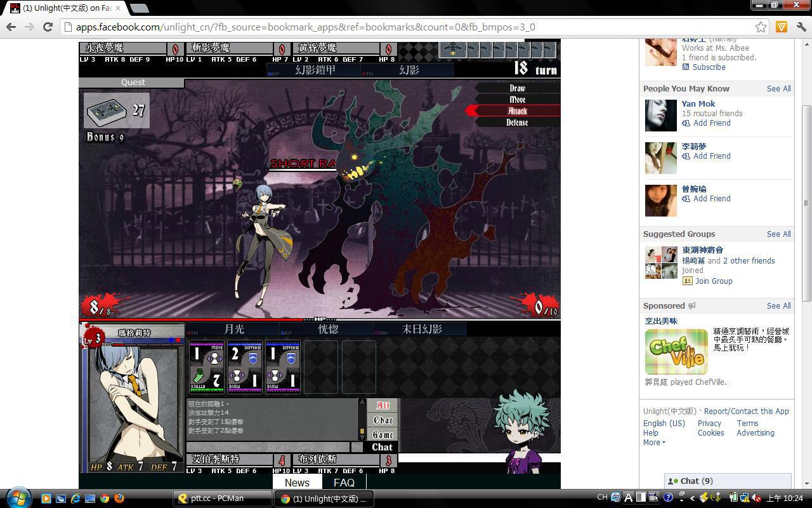This screenshot has width=812, height=508.
Task: Add 李莉夢 as a friend
Action: point(711,156)
